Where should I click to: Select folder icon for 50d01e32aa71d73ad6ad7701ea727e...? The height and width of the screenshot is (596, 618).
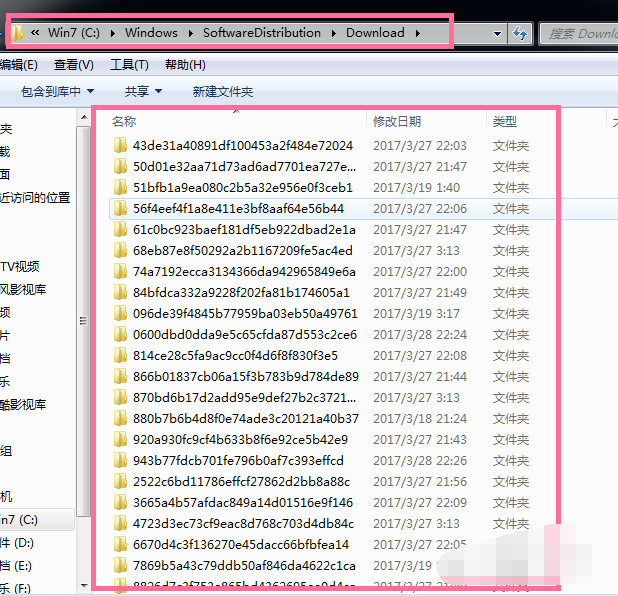pyautogui.click(x=120, y=166)
